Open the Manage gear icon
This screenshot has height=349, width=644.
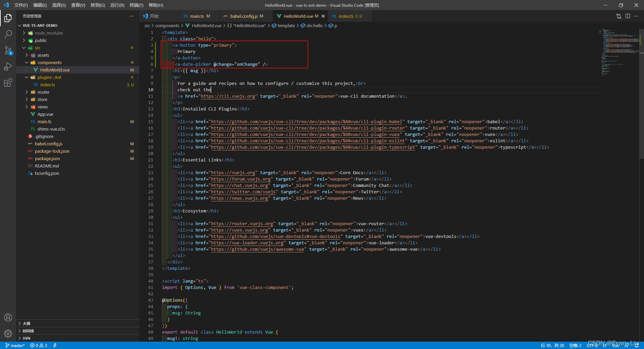coord(8,334)
